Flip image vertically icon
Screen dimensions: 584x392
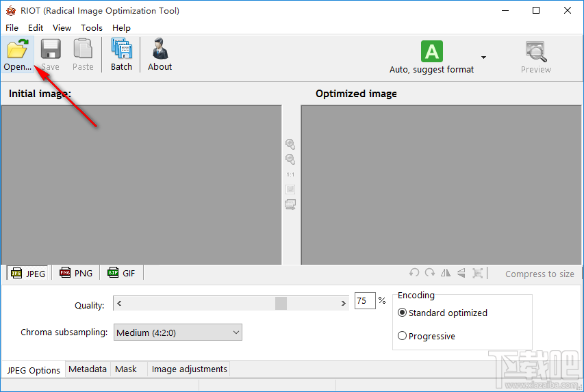(461, 273)
